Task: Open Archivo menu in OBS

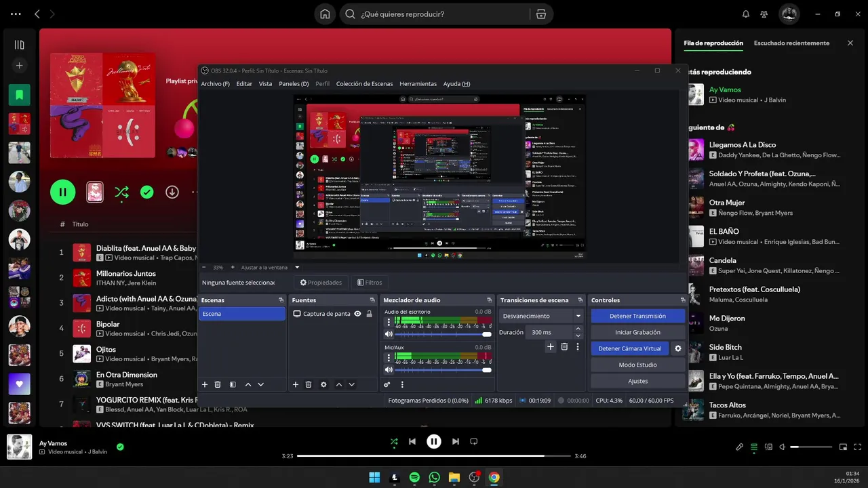Action: pos(215,84)
